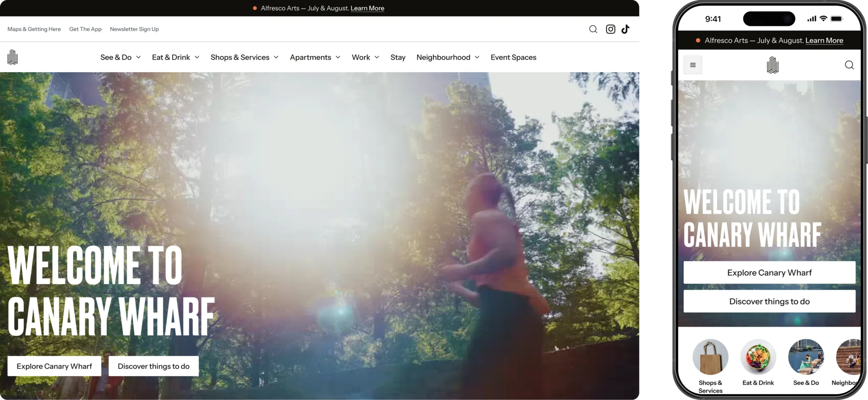Tap the Neighbourhood circular thumbnail
The image size is (868, 400).
(849, 357)
